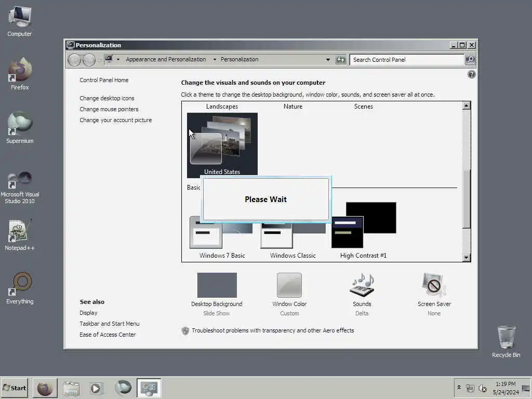Click the theme list scroll down arrow

click(466, 258)
